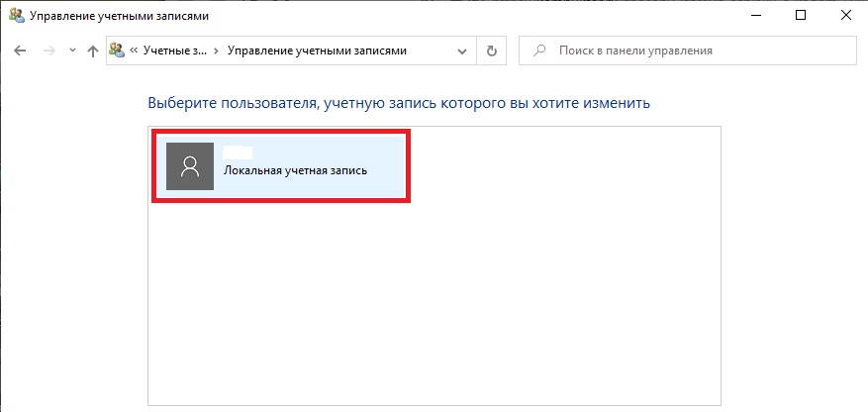
Task: Go up one level with up arrow
Action: 92,51
